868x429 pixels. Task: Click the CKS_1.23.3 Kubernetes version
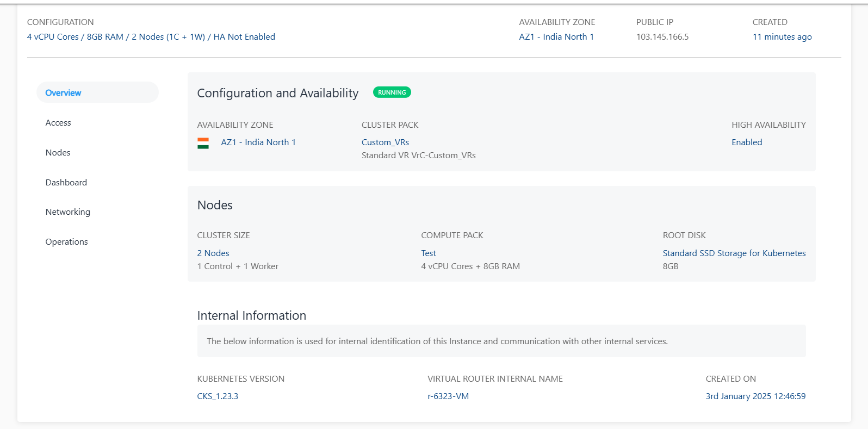tap(218, 396)
